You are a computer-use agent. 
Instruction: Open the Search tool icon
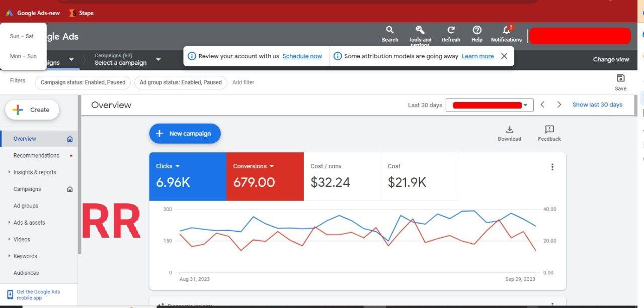389,30
